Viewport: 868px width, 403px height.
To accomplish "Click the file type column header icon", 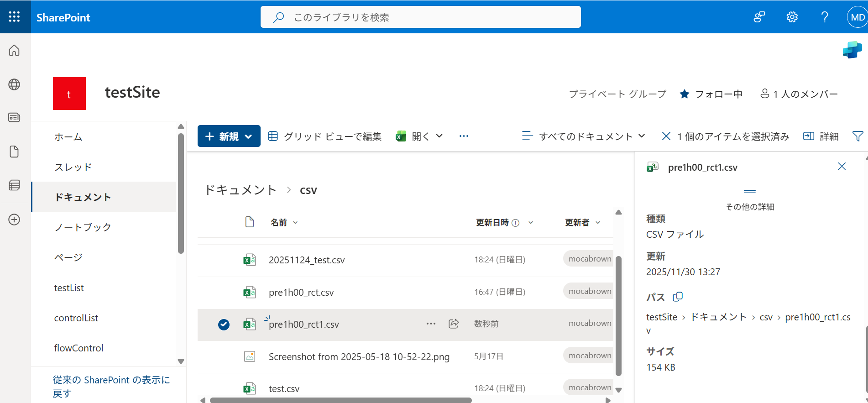I will [250, 222].
